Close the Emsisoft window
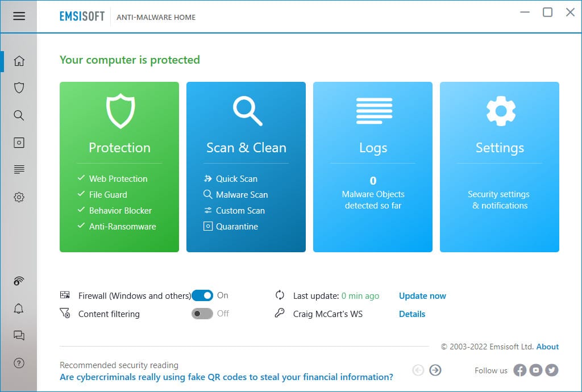Viewport: 582px width, 392px height. pos(570,12)
